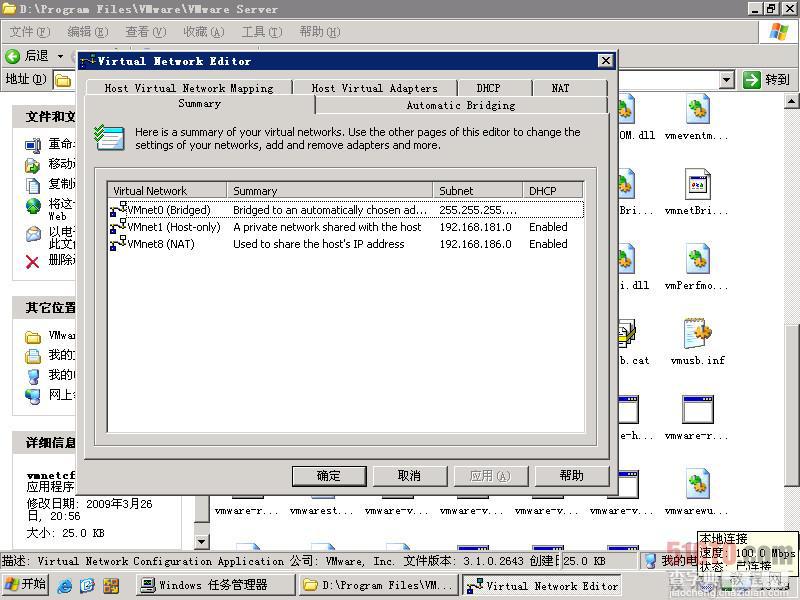Click the 取消 (Cancel) button
Image resolution: width=800 pixels, height=600 pixels.
409,476
